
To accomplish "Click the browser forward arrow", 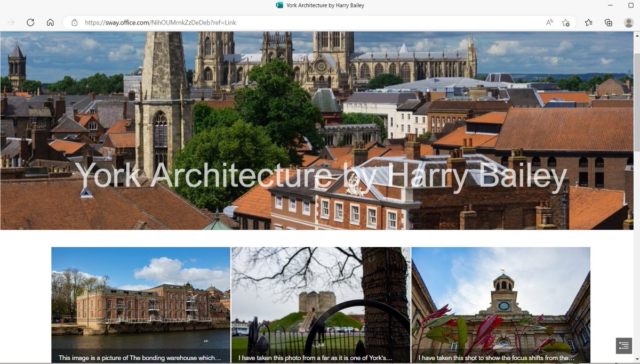I will pyautogui.click(x=11, y=22).
